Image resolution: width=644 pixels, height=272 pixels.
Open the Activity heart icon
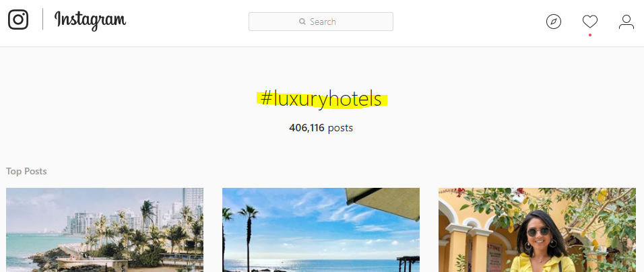[x=590, y=22]
